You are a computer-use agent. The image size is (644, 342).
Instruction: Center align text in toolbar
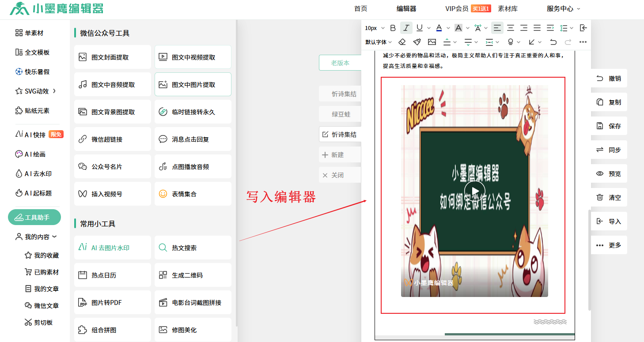pos(510,28)
